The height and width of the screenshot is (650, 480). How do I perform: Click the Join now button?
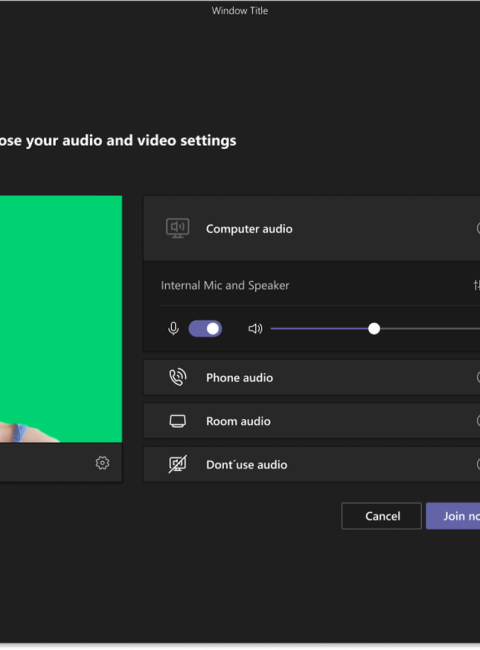coord(453,516)
